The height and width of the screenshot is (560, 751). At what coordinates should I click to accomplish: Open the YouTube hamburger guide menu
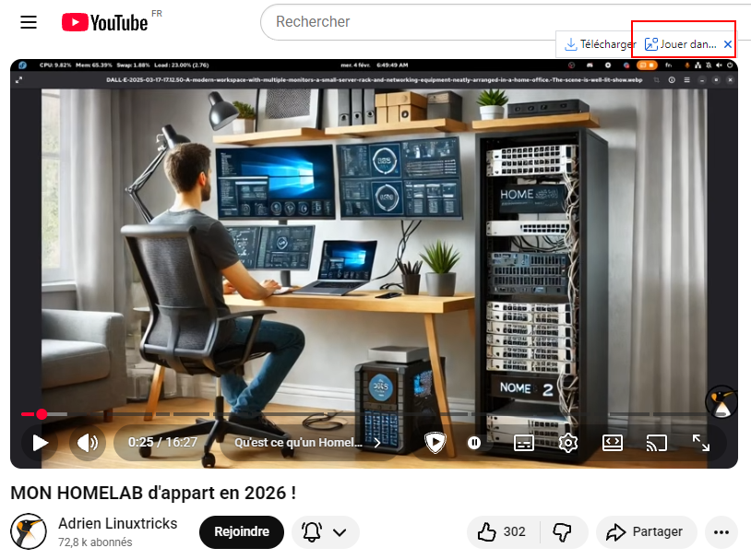point(29,22)
